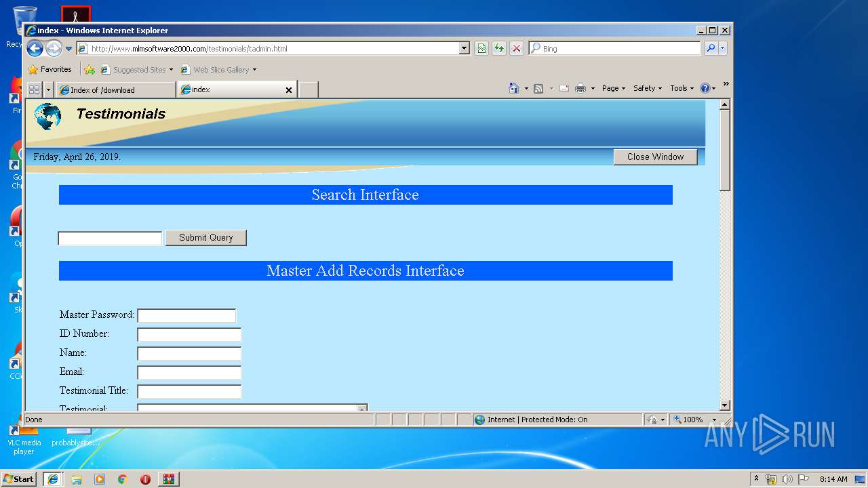The width and height of the screenshot is (868, 488).
Task: Click the IE Back navigation button
Action: pos(35,48)
